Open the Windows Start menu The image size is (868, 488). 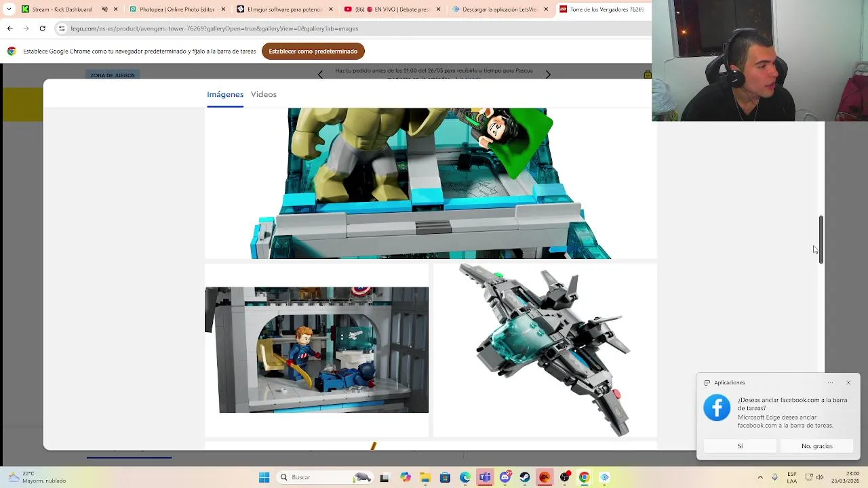point(264,477)
